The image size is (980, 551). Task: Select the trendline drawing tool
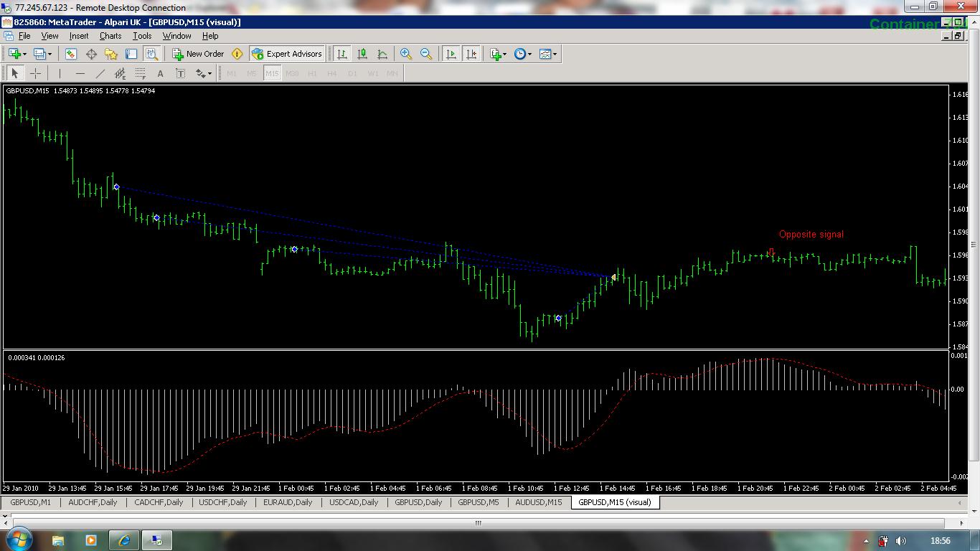100,73
